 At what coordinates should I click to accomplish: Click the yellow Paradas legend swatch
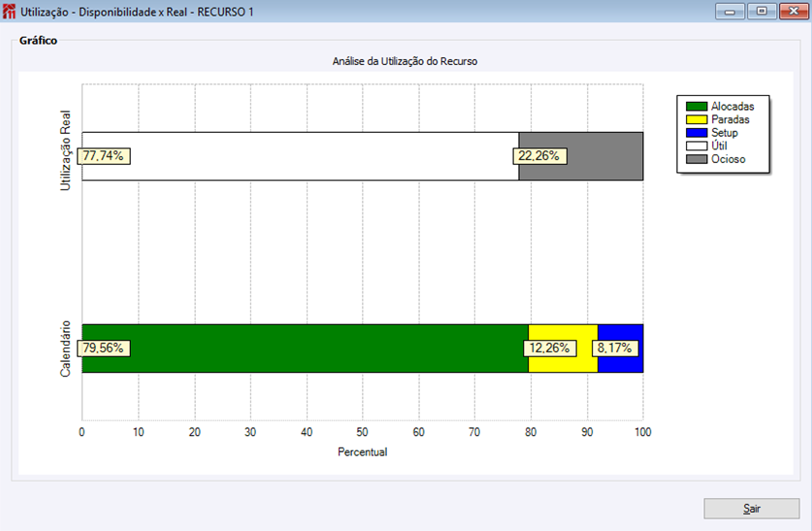coord(697,119)
